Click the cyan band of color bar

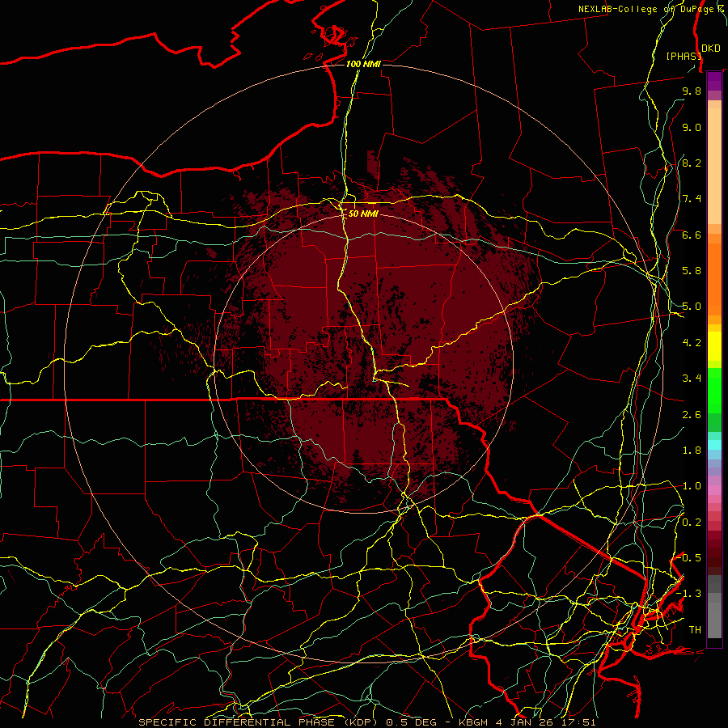[x=714, y=444]
